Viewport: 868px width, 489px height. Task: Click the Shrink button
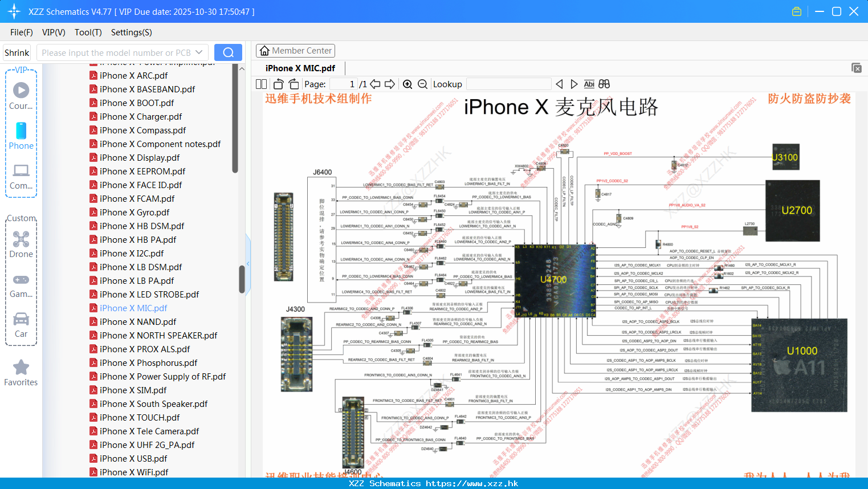17,52
